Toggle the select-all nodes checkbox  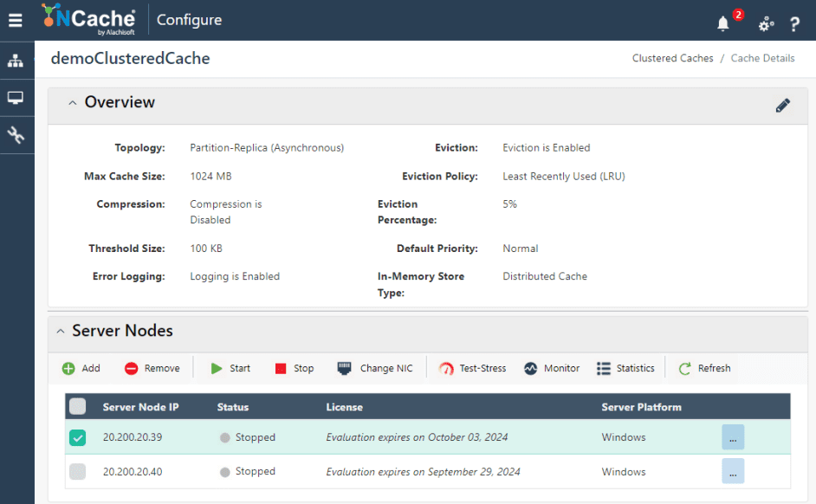(78, 406)
